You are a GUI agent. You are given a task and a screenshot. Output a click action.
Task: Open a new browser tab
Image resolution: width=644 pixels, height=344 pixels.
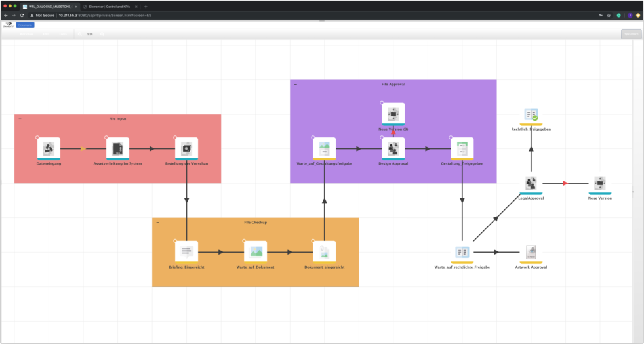coord(146,6)
